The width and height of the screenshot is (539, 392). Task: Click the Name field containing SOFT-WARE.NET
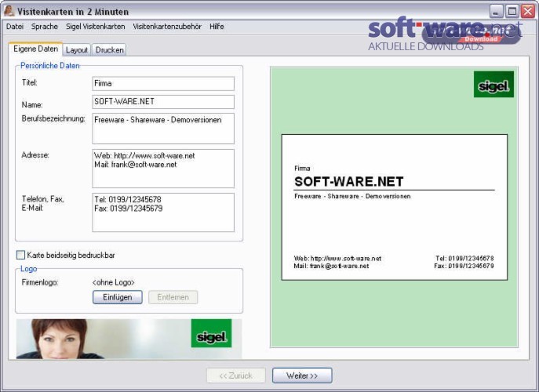tap(163, 102)
